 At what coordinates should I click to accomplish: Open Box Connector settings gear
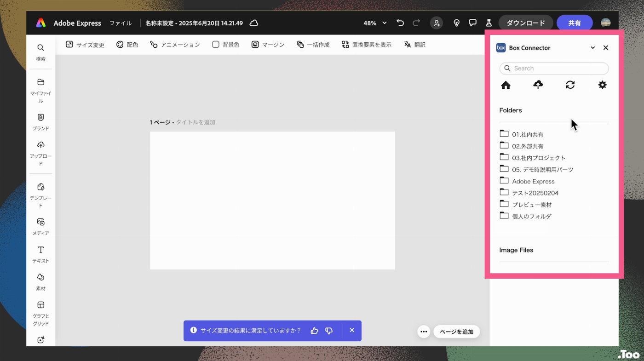pyautogui.click(x=602, y=85)
